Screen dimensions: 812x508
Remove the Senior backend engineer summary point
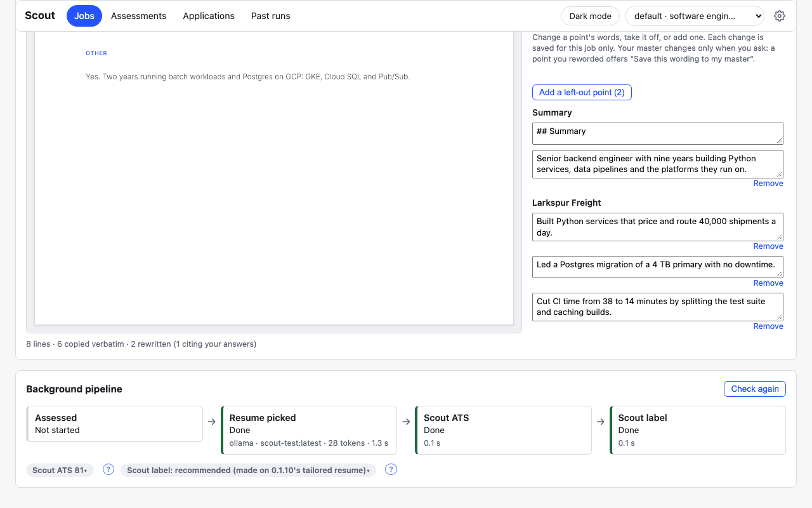click(x=768, y=184)
